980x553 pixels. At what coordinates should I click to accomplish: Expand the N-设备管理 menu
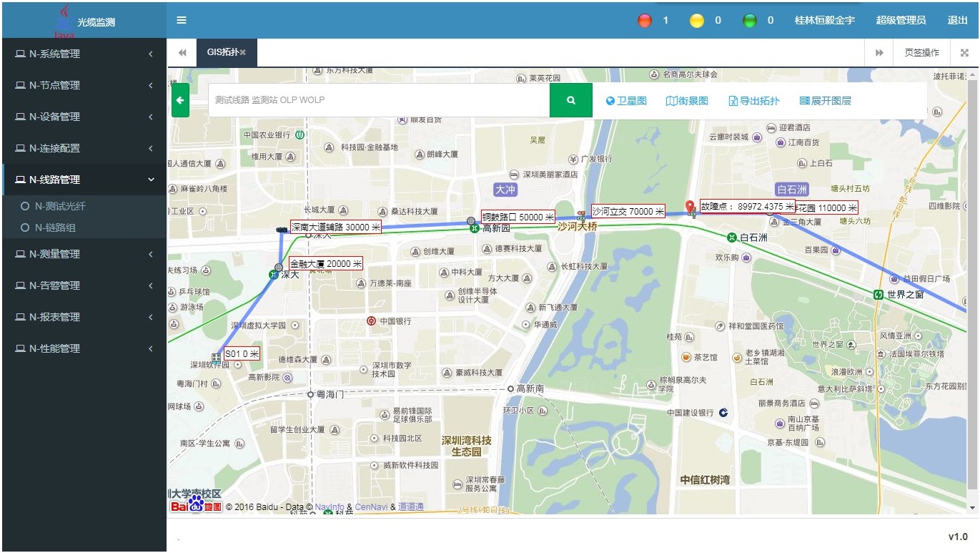pyautogui.click(x=84, y=117)
